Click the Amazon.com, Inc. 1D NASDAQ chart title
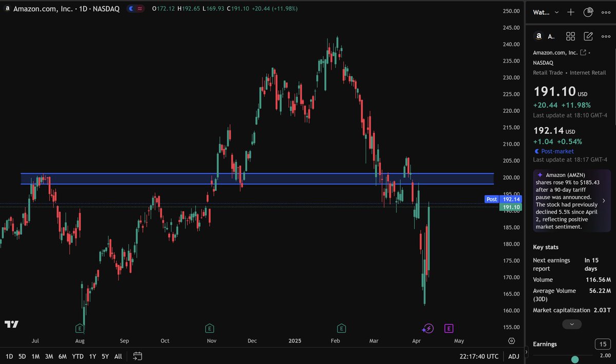 pyautogui.click(x=68, y=9)
